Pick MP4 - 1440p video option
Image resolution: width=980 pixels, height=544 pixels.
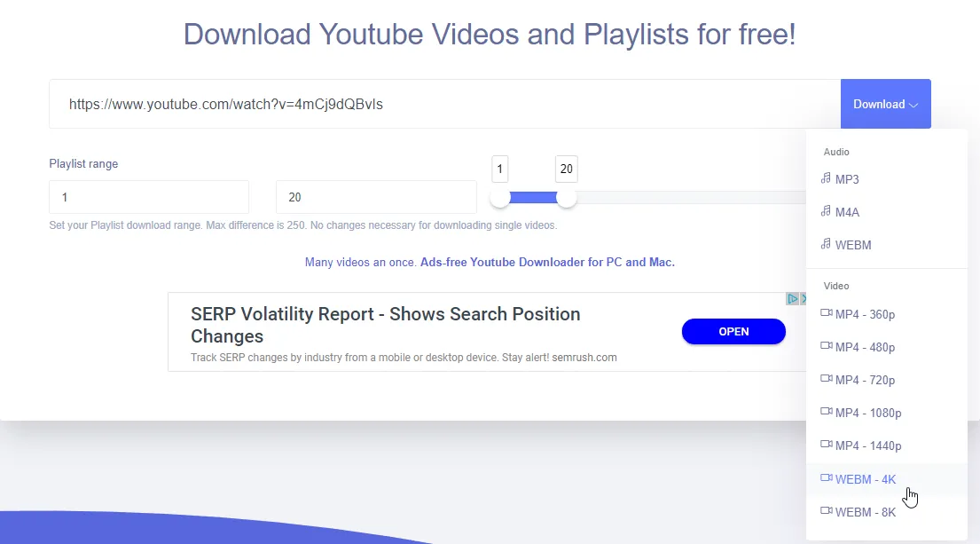887,445
